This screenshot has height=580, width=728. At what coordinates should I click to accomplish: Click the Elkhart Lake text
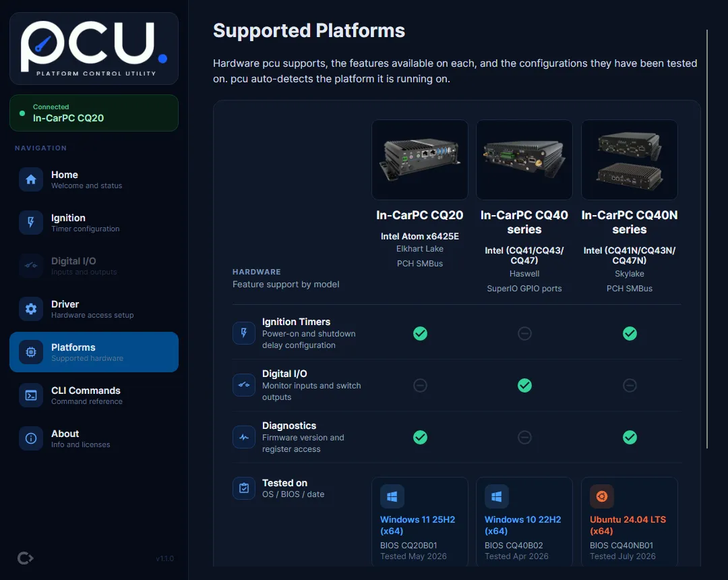coord(420,249)
